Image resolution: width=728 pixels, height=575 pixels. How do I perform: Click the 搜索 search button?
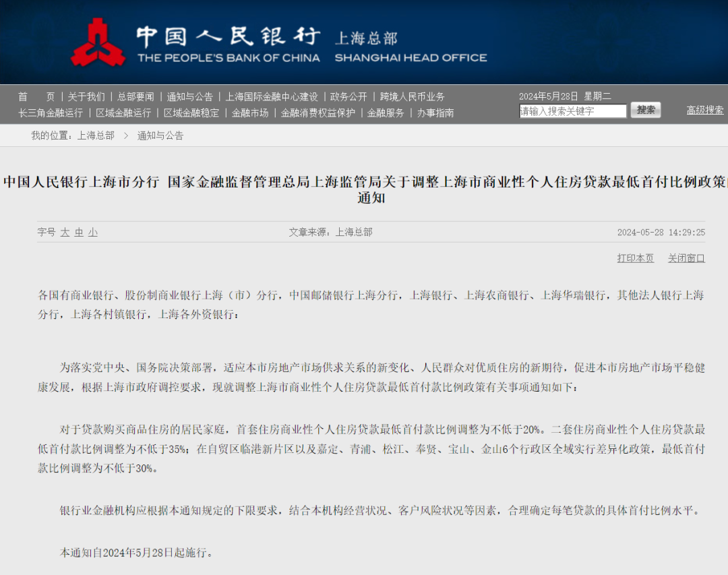[x=645, y=110]
